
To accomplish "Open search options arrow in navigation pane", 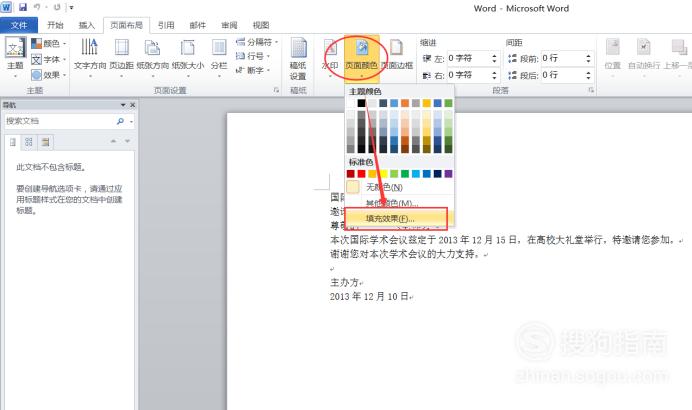I will click(x=131, y=121).
